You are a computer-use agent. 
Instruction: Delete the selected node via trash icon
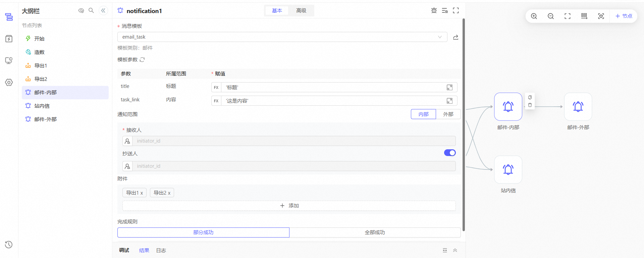530,105
